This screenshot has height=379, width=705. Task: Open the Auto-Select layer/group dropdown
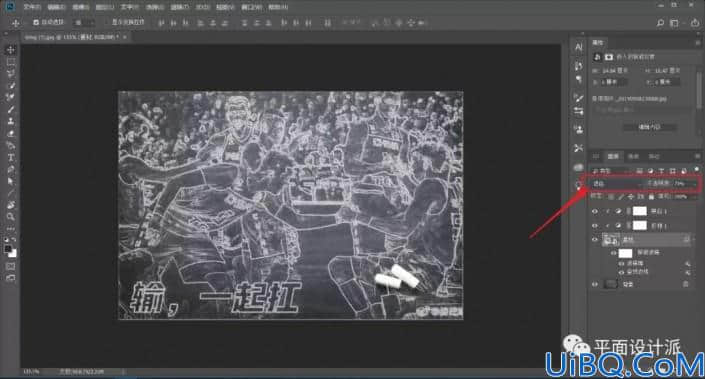pos(85,22)
